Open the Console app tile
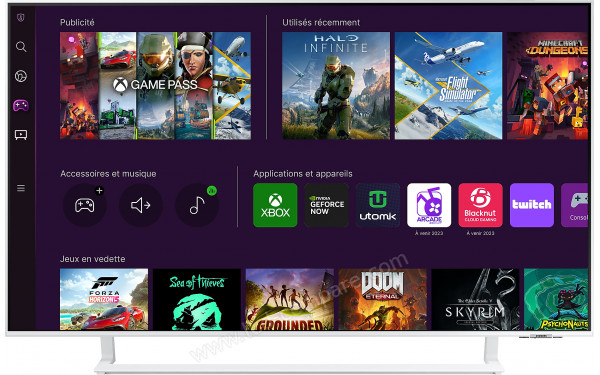The width and height of the screenshot is (600, 375). 574,205
